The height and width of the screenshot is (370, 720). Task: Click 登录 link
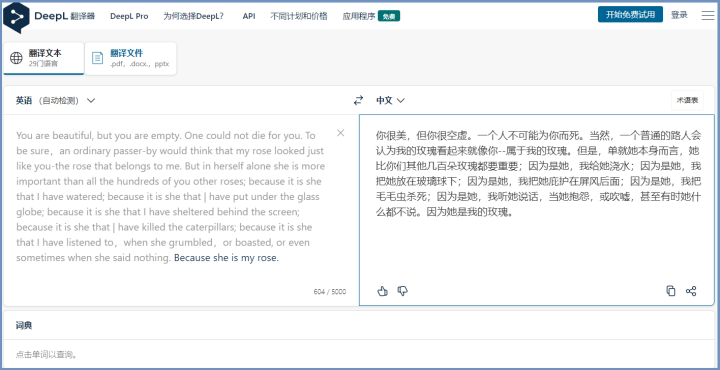(x=679, y=15)
